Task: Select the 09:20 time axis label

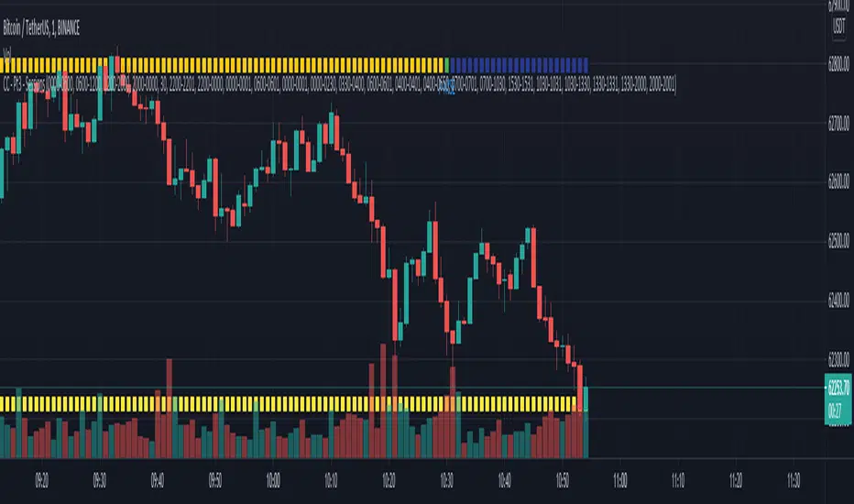Action: coord(41,478)
